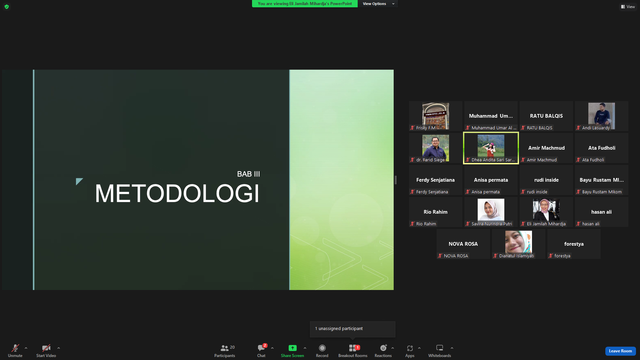Click the green encryption shield icon

(x=7, y=7)
